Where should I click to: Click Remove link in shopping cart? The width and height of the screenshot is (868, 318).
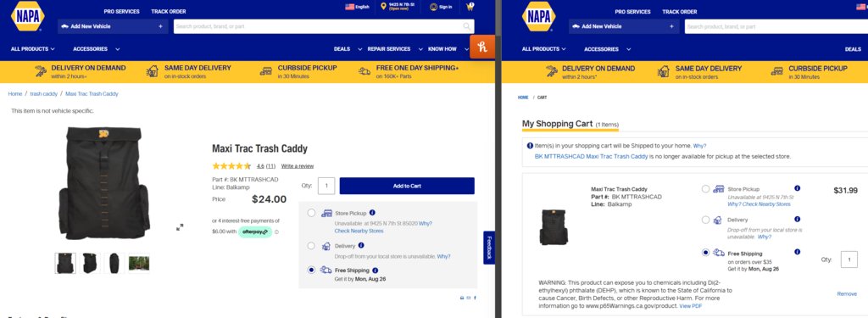click(x=847, y=293)
